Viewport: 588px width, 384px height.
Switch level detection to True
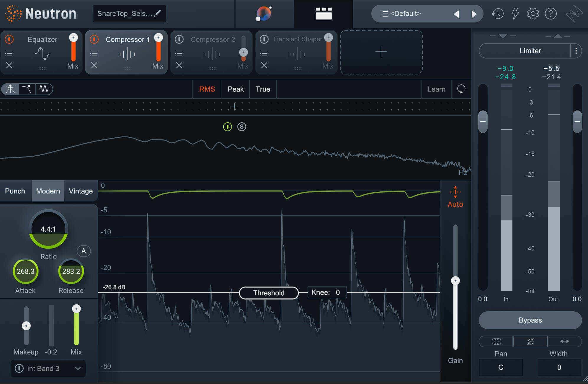(263, 89)
